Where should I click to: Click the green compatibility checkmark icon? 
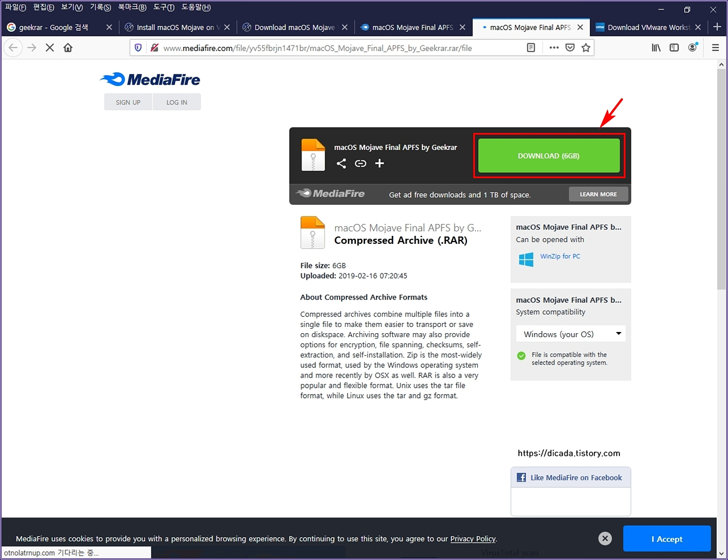[521, 356]
